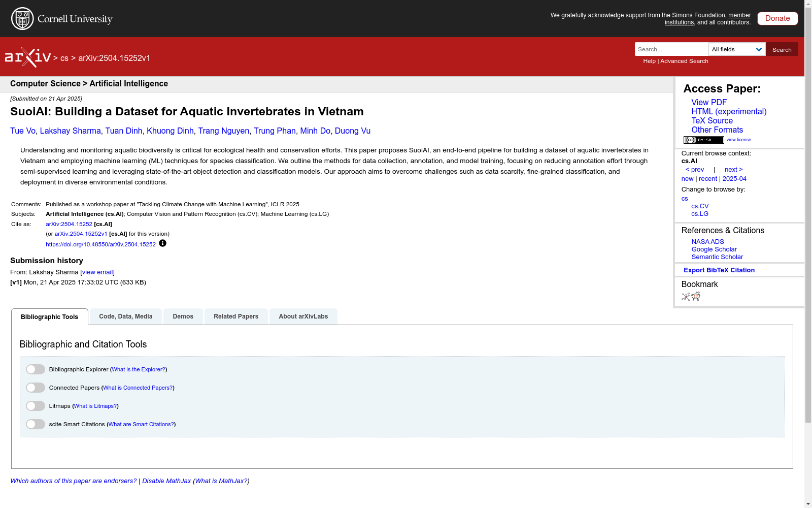The image size is (812, 508).
Task: Click the arXiv:2504.15252v1 version link
Action: 81,234
